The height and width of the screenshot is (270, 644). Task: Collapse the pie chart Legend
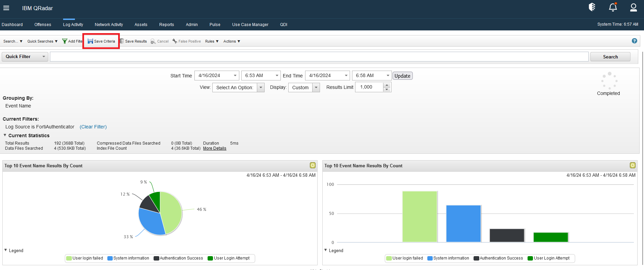click(x=6, y=250)
